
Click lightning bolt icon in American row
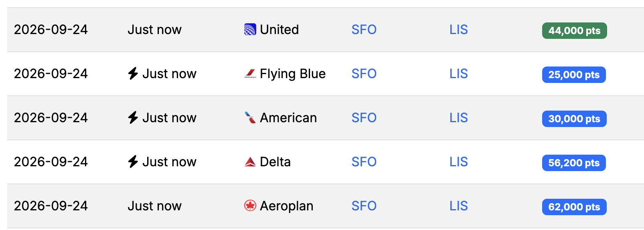[x=133, y=118]
